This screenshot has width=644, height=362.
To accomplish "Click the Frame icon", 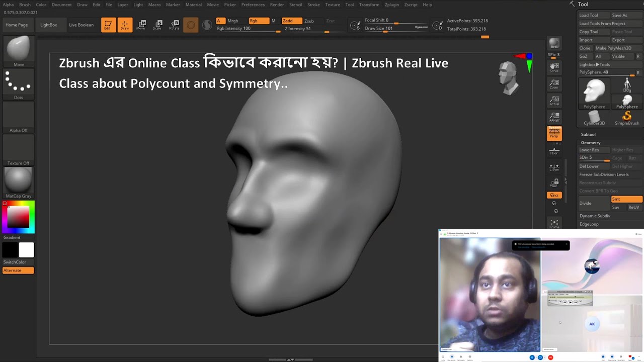I will click(554, 223).
